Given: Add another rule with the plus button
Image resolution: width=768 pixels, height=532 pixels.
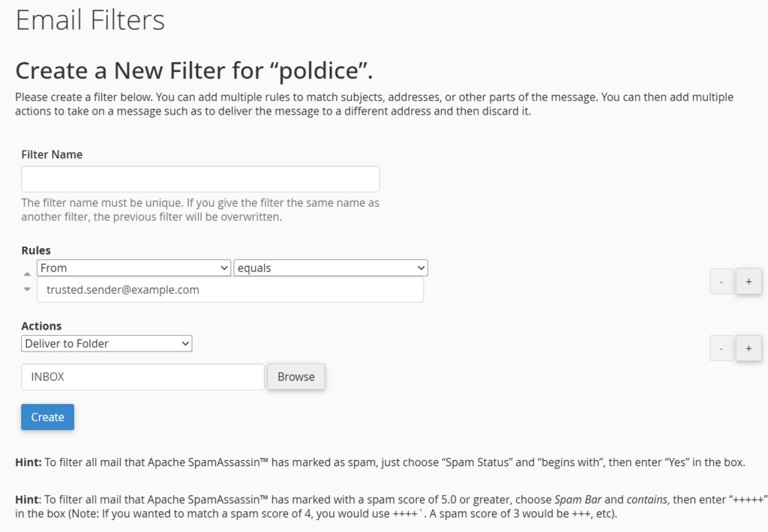Looking at the screenshot, I should 748,281.
